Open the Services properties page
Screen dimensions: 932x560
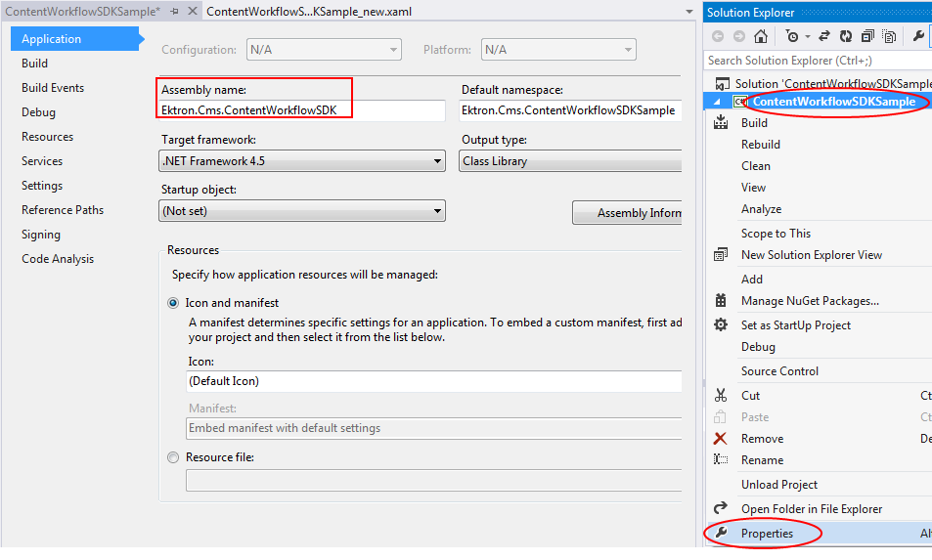(x=42, y=161)
